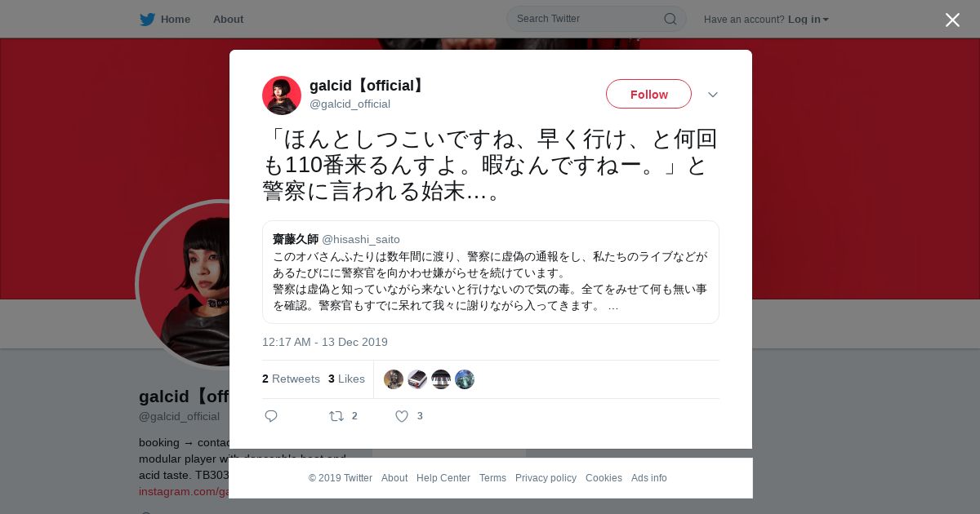Open the @hisashi_saito quoted tweet author
Screen dimensions: 980x514
pyautogui.click(x=361, y=239)
